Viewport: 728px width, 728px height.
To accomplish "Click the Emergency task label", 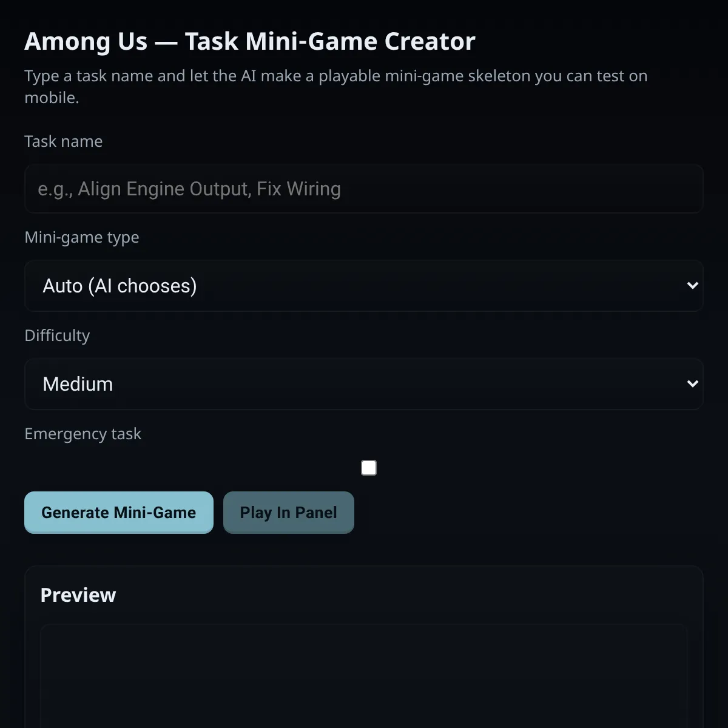I will [83, 434].
